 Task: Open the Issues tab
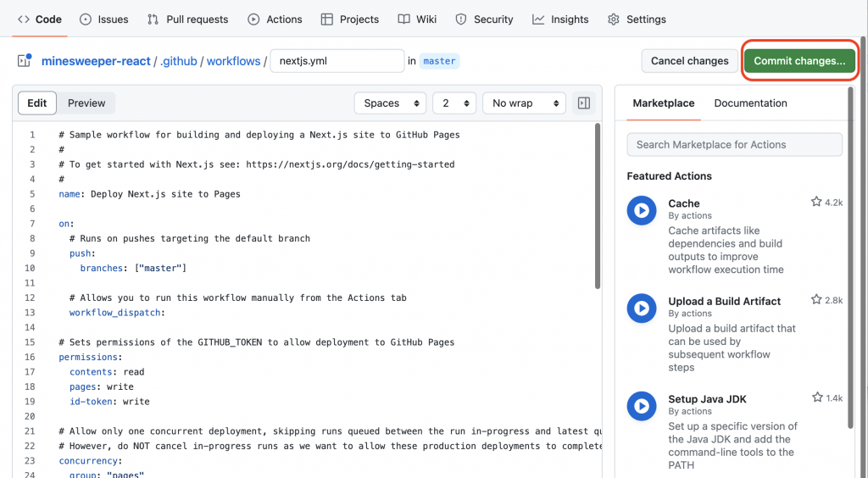(104, 19)
